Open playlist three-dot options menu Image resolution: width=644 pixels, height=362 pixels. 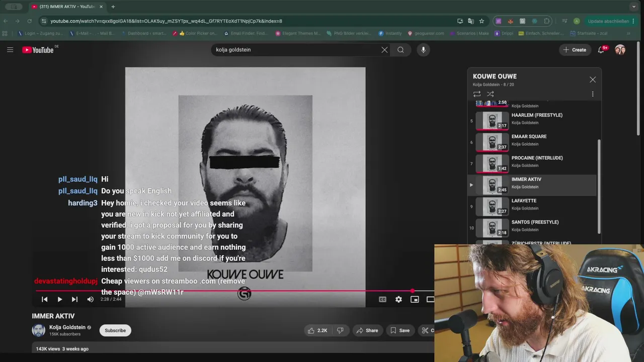pos(593,94)
